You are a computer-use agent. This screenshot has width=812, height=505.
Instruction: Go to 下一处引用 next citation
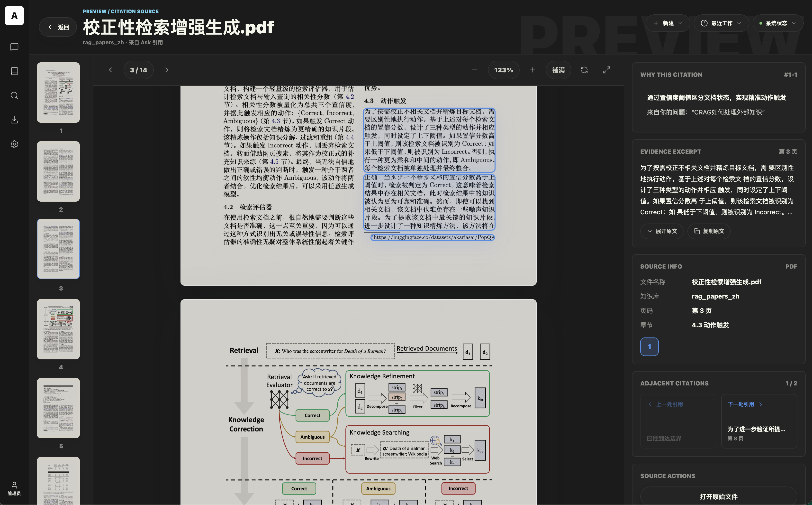tap(759, 421)
